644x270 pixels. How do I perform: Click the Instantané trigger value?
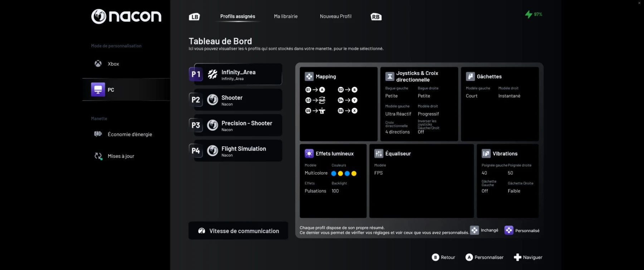point(509,96)
